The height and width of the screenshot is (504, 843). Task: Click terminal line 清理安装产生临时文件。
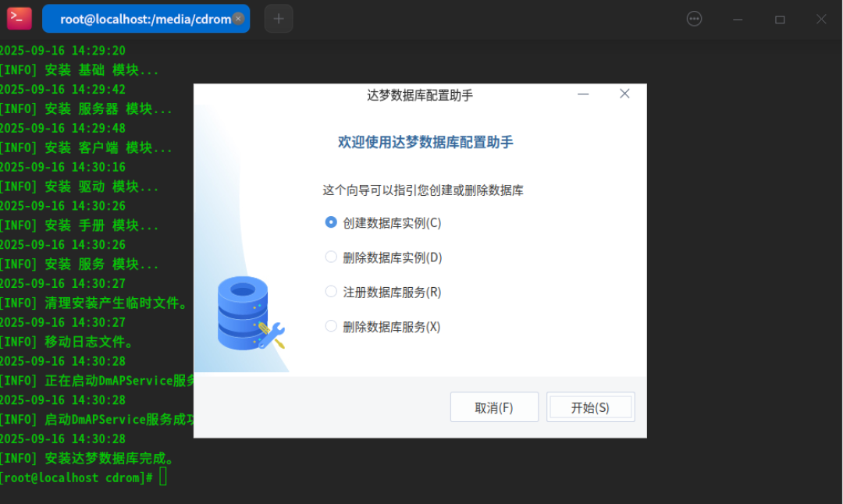click(94, 303)
